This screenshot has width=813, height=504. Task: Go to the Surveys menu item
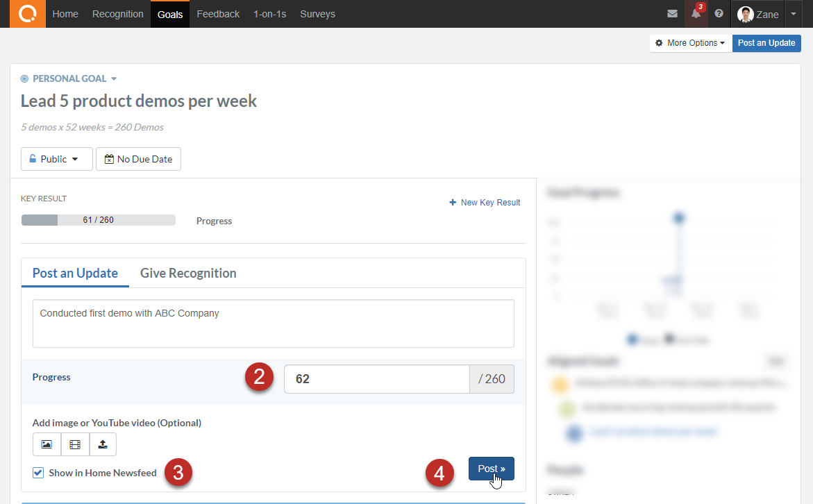317,14
